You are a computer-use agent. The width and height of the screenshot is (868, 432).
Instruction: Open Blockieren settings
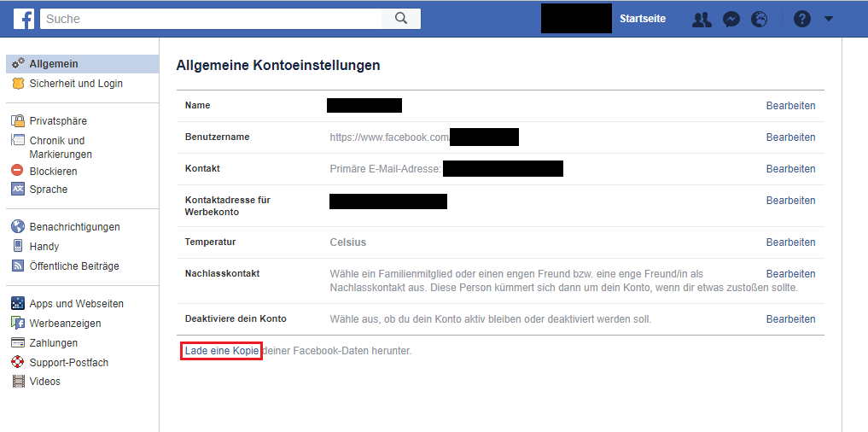(x=53, y=171)
